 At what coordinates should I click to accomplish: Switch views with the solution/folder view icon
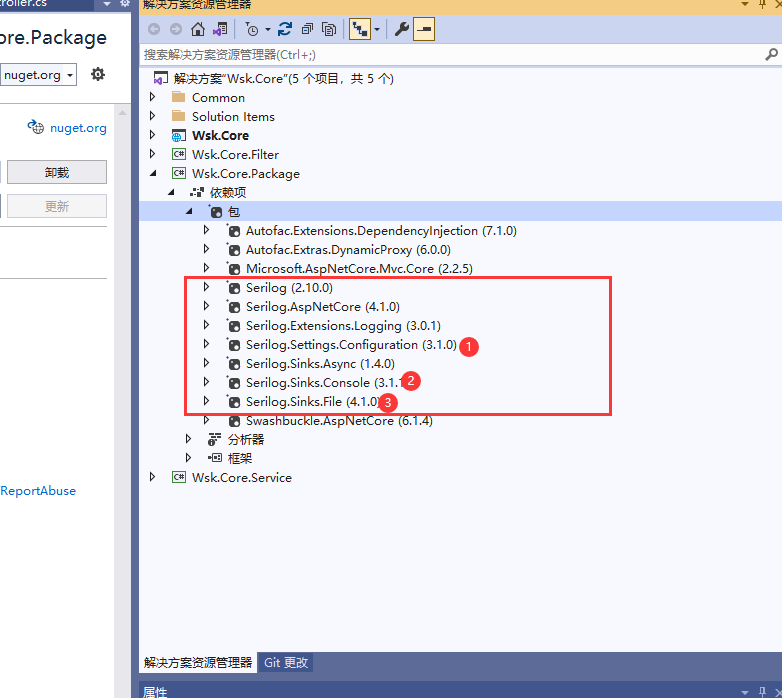220,29
